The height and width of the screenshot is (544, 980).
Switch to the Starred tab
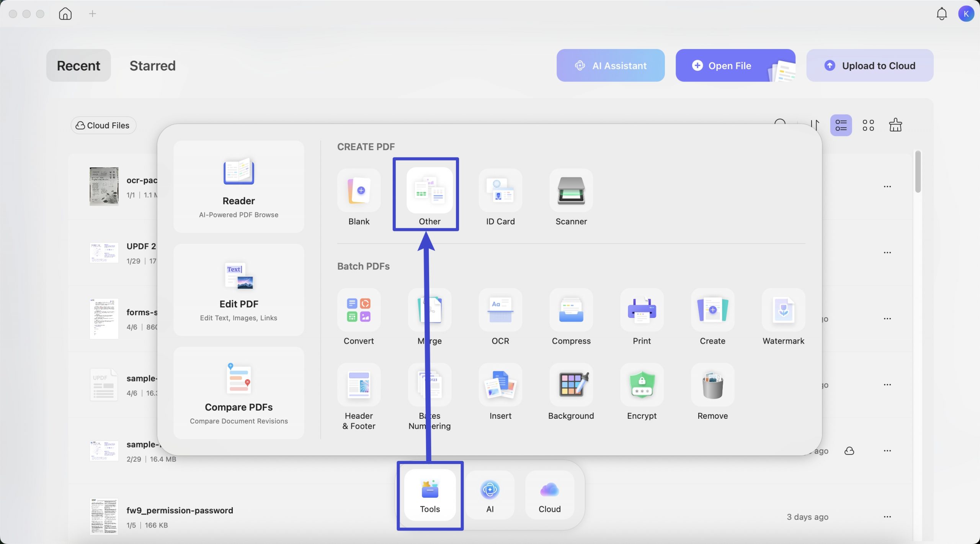click(x=152, y=66)
